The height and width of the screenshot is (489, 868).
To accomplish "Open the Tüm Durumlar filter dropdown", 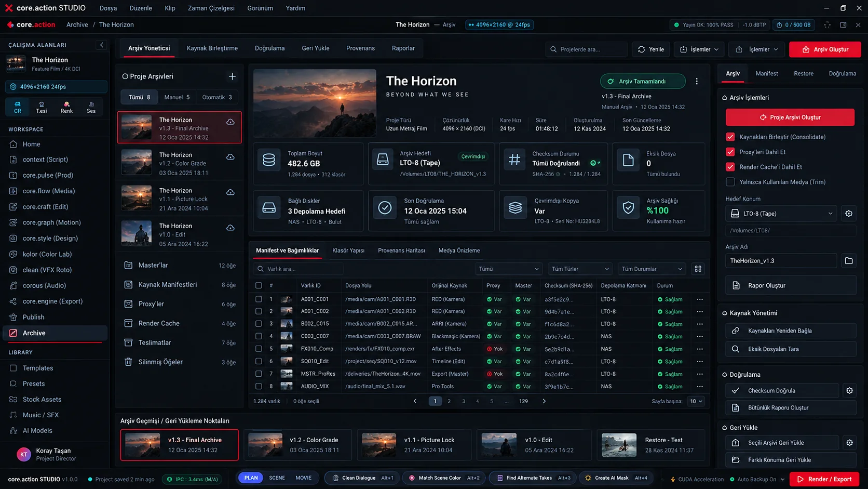I will point(652,269).
